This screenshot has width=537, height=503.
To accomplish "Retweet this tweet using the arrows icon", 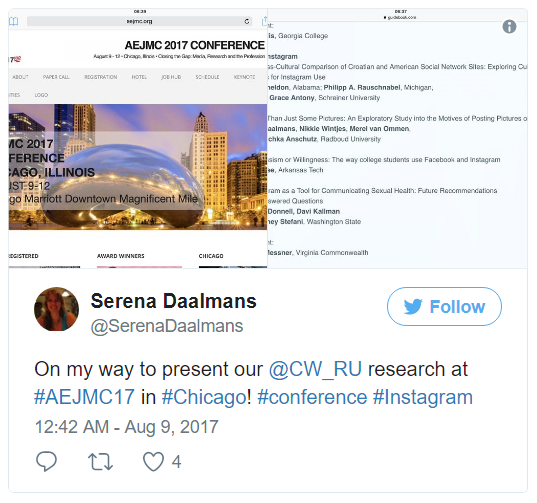I will [100, 462].
